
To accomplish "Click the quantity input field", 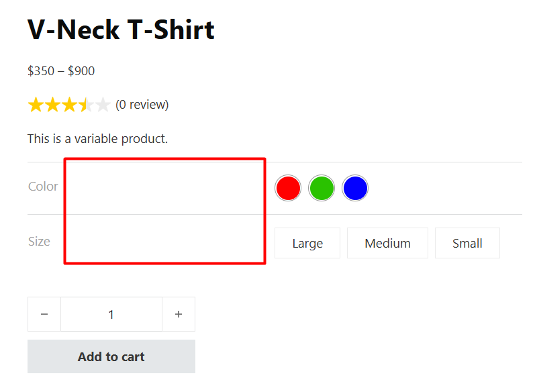I will 111,314.
